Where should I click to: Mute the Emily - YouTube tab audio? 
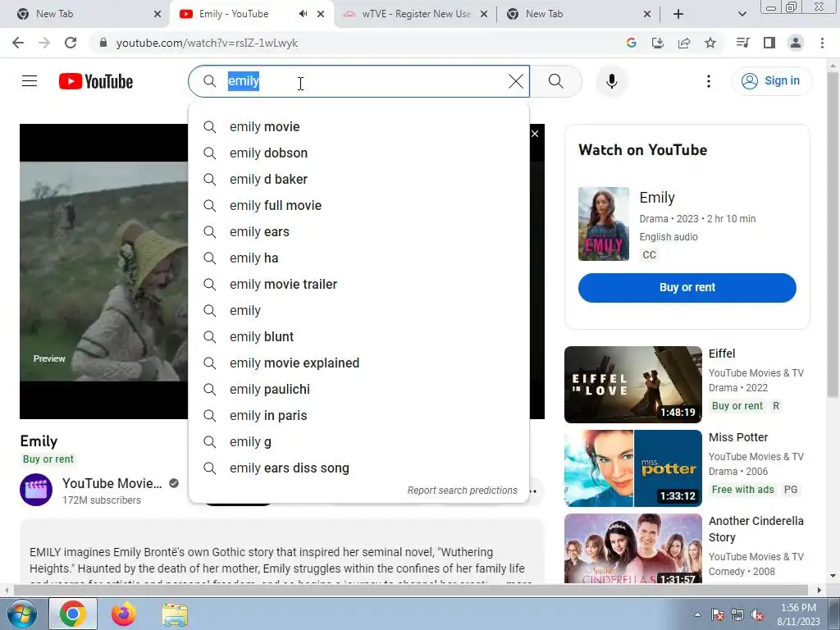(303, 14)
